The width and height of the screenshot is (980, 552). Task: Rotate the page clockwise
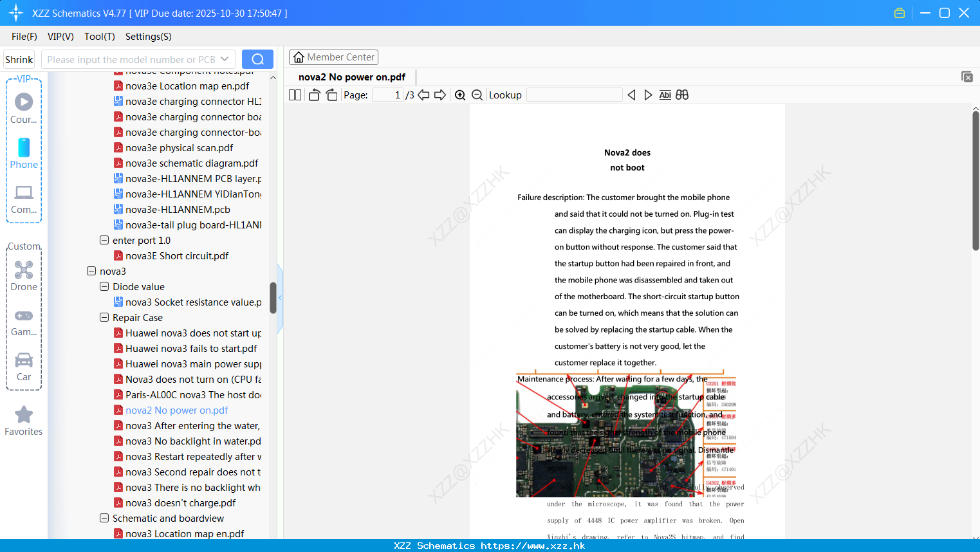[332, 95]
